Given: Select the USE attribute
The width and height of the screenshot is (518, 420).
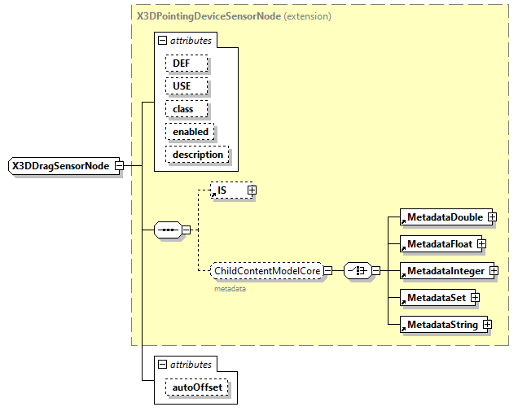Looking at the screenshot, I should click(x=187, y=85).
